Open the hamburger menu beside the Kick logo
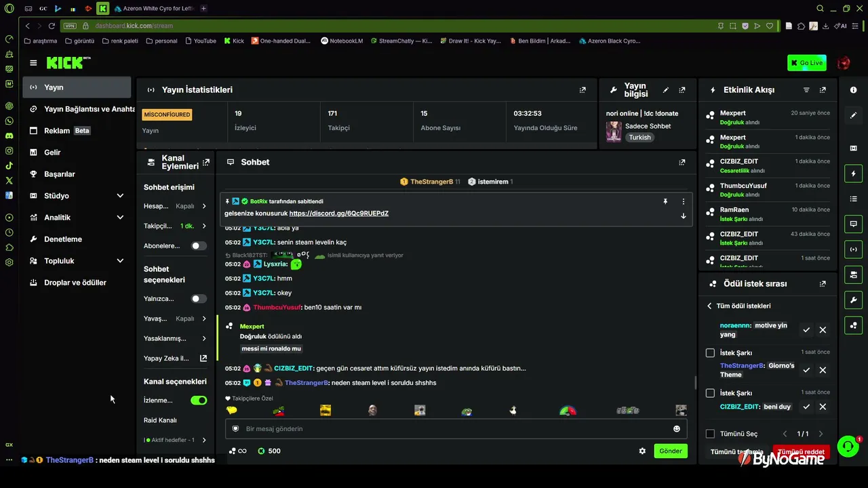The image size is (868, 488). click(x=33, y=63)
